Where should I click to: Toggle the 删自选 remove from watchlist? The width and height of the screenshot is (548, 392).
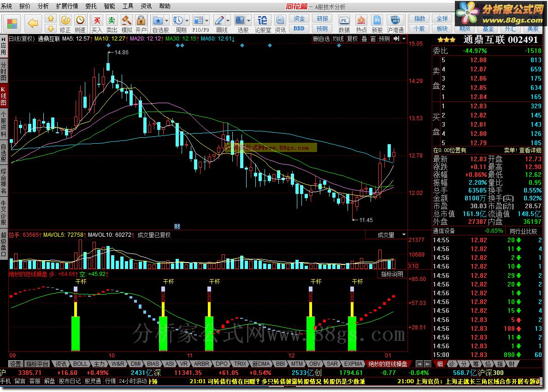pos(321,39)
